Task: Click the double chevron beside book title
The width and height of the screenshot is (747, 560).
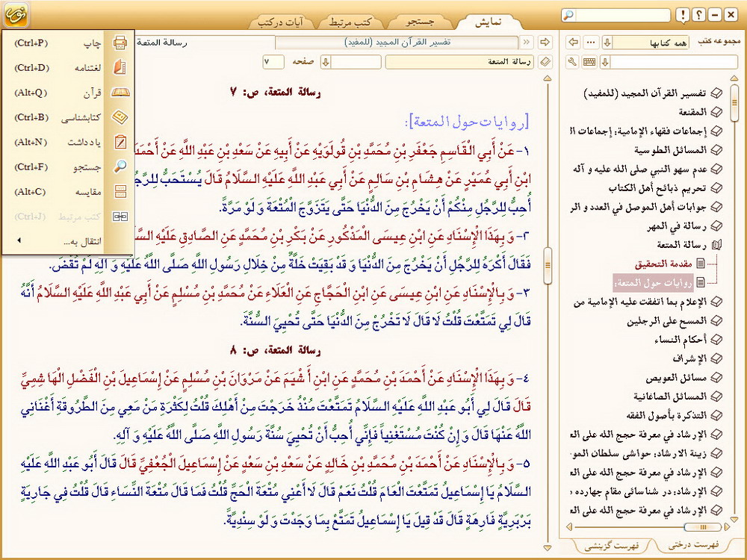Action: coord(527,42)
